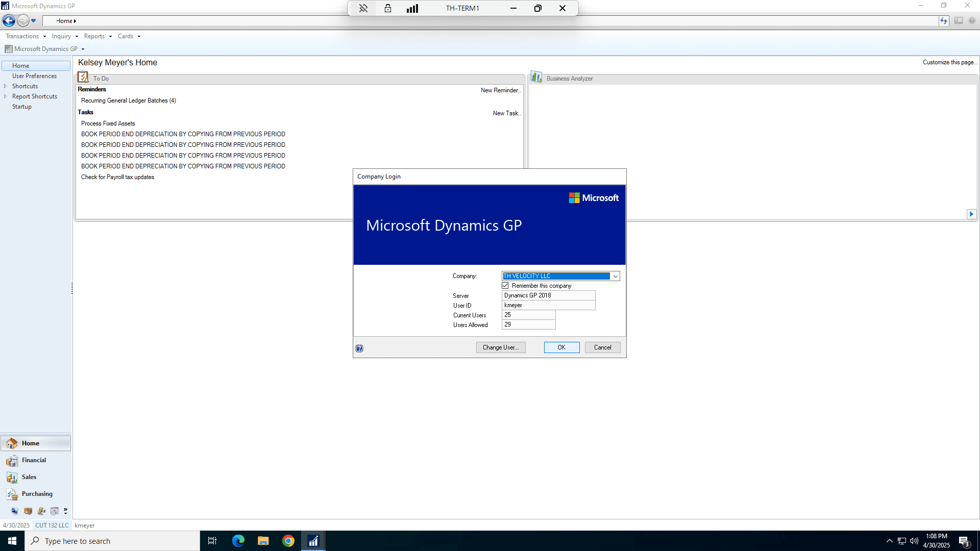Screen dimensions: 980x551
Task: Click the forward navigation arrow
Action: (x=23, y=21)
